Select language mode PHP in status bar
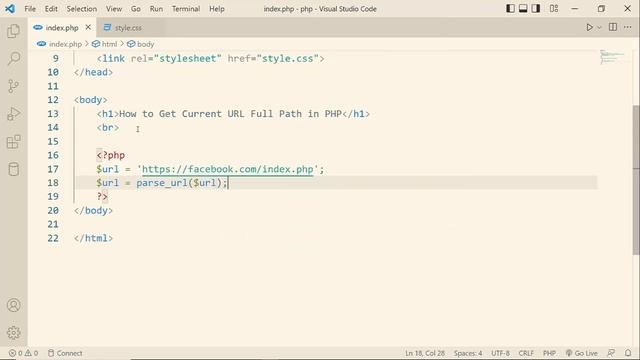640x360 pixels. pos(549,353)
